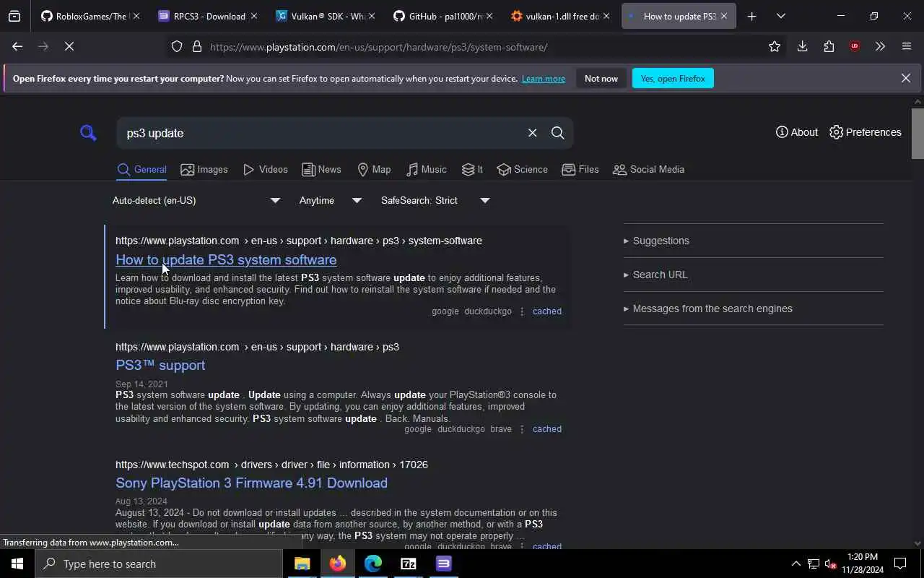This screenshot has height=578, width=924.
Task: Switch to Videos category
Action: point(265,170)
